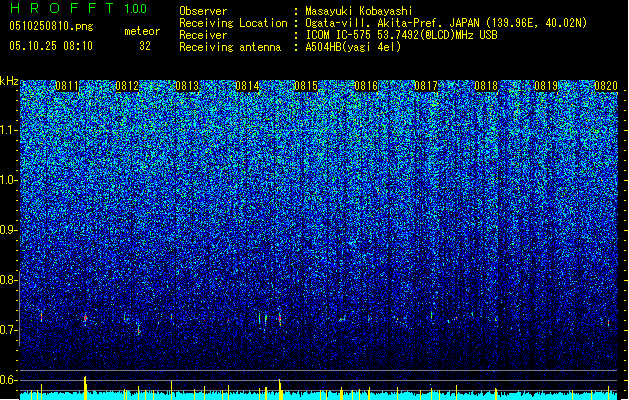The image size is (629, 400).
Task: Click the Ogata-vill. Akita-Pref. JAPAN location text
Action: tap(446, 23)
